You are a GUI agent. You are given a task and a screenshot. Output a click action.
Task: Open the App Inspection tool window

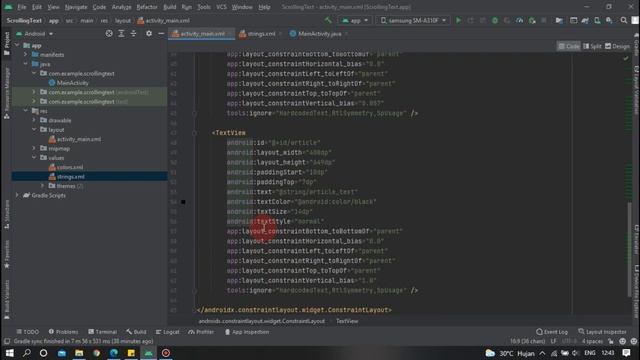pyautogui.click(x=247, y=332)
